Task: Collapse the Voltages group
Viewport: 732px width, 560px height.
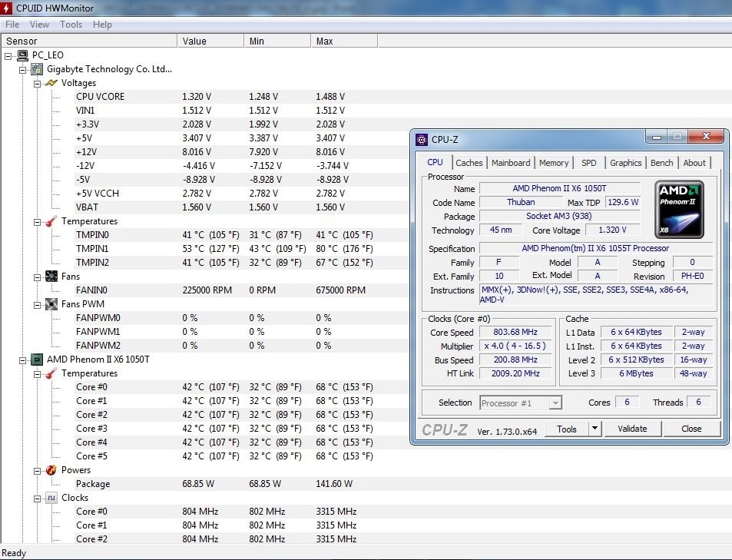Action: (37, 84)
